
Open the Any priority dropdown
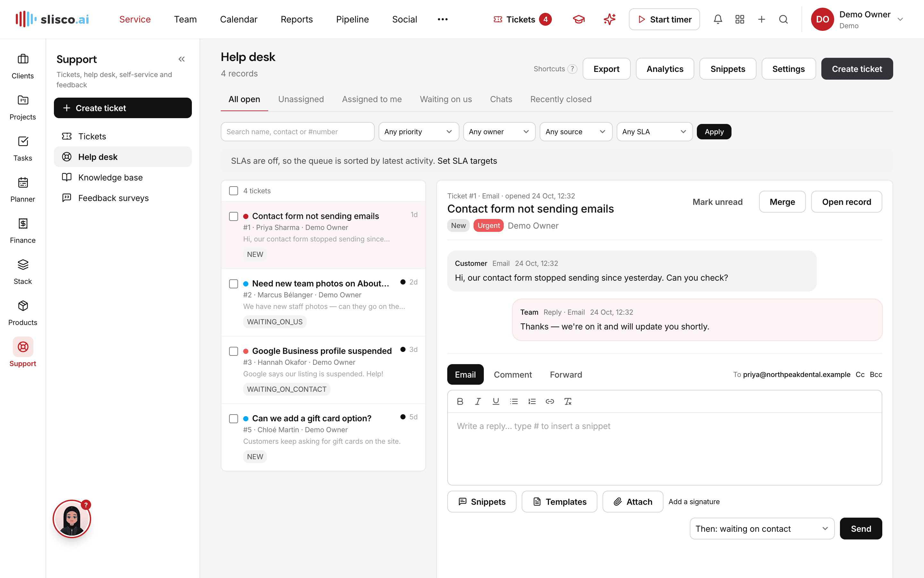(x=418, y=132)
